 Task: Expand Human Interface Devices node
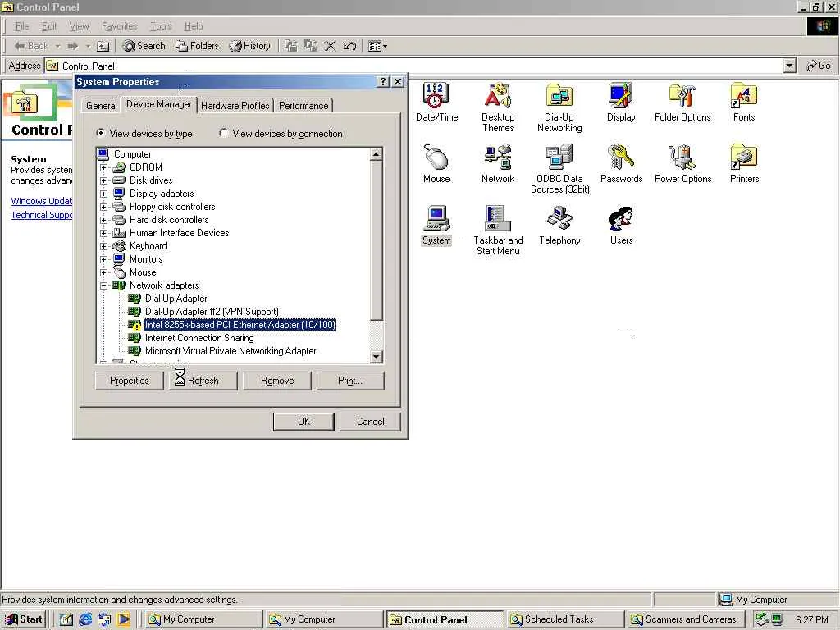coord(104,233)
